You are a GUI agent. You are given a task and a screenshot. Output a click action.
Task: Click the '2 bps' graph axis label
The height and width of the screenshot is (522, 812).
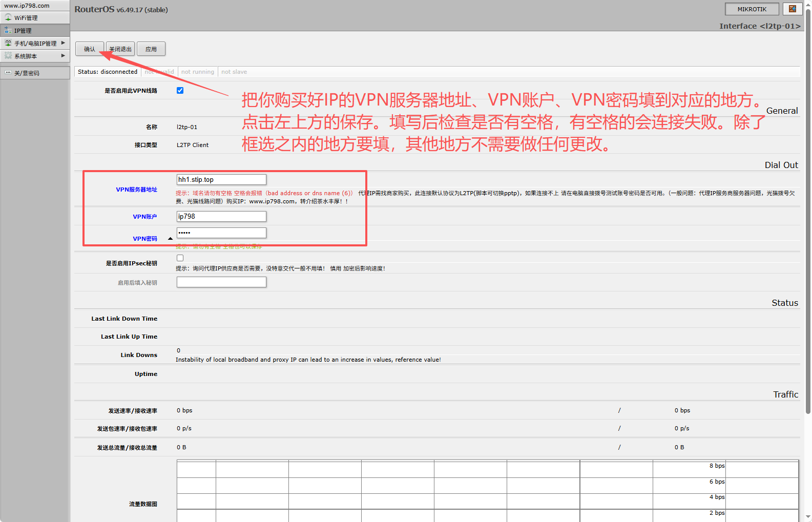[x=717, y=513]
